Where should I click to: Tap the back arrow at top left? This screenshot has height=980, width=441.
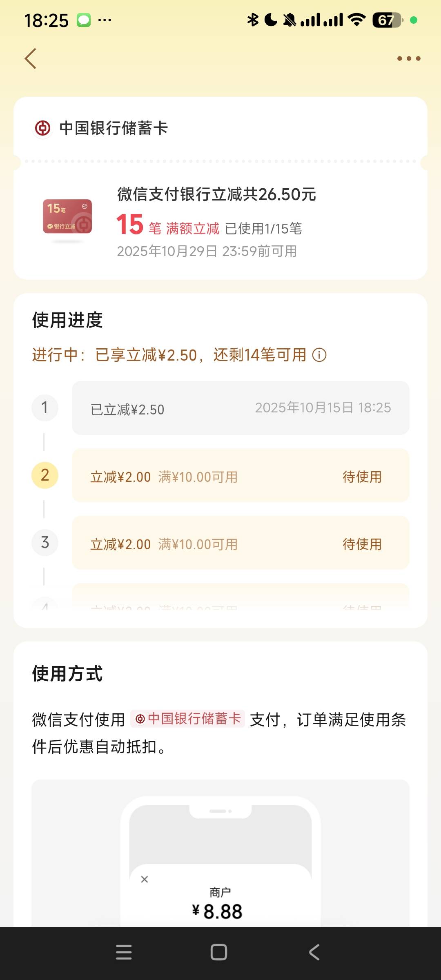pyautogui.click(x=31, y=59)
